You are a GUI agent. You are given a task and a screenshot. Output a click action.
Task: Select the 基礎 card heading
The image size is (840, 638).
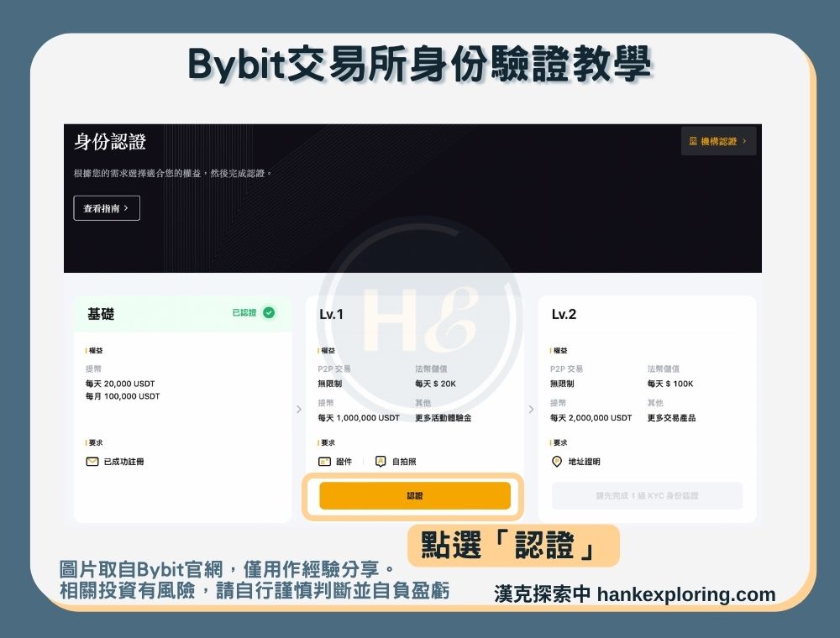[101, 314]
